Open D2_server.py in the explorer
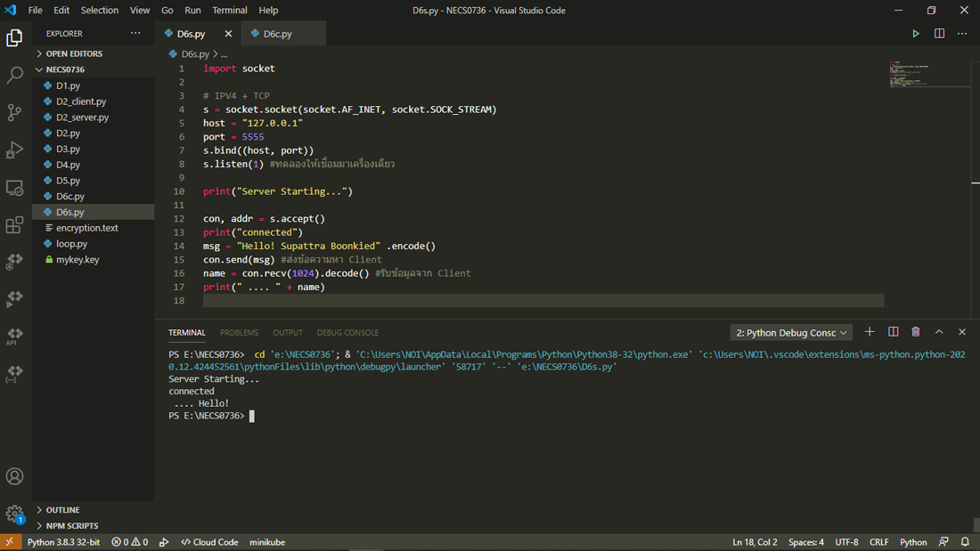Viewport: 980px width, 551px height. coord(82,117)
